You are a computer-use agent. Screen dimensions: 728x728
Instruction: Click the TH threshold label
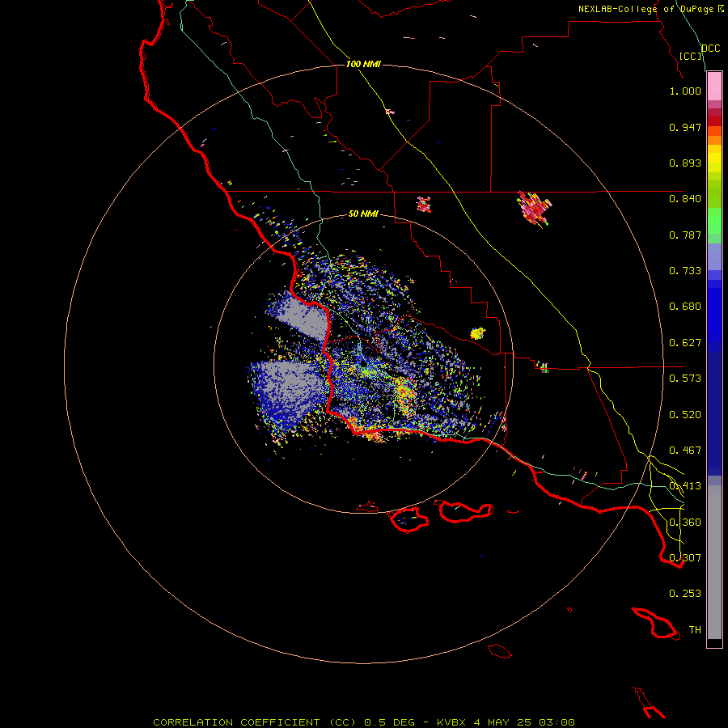[695, 630]
